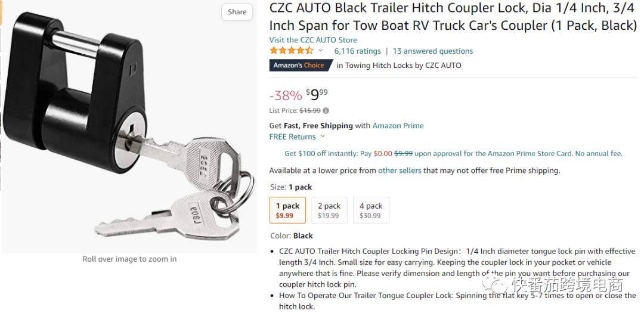This screenshot has width=644, height=313.
Task: Click the product title text
Action: click(x=453, y=17)
